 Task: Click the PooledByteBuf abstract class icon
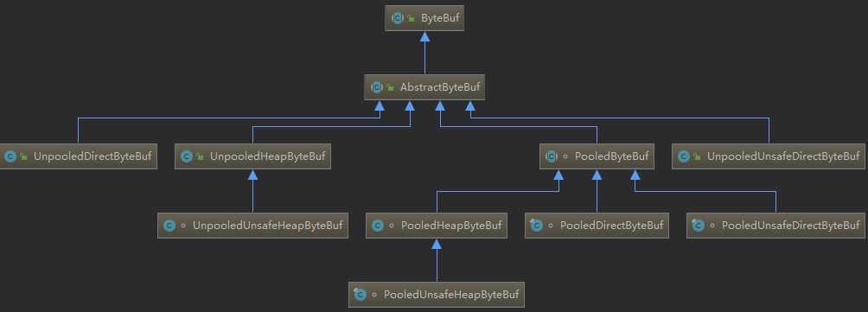[552, 156]
